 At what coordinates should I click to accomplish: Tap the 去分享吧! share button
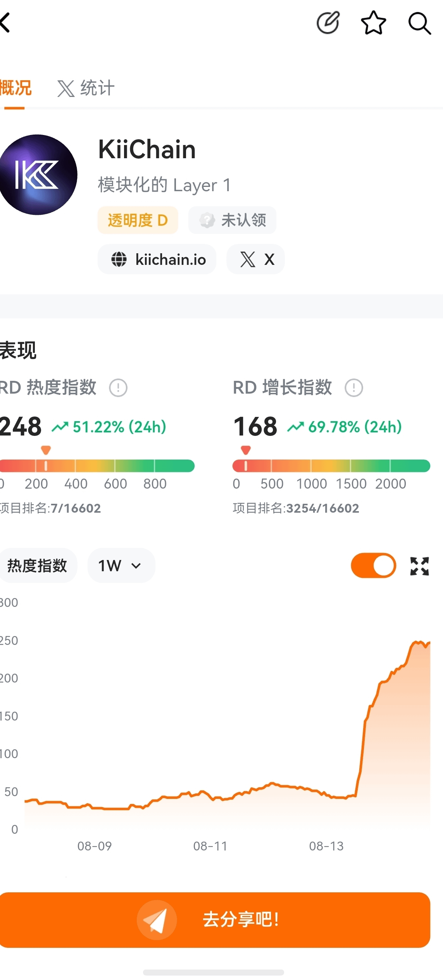[215, 920]
